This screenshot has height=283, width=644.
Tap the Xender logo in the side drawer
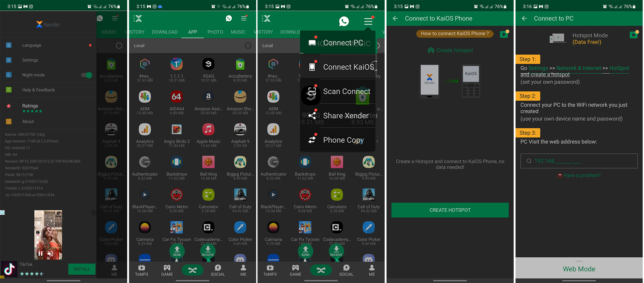point(48,25)
